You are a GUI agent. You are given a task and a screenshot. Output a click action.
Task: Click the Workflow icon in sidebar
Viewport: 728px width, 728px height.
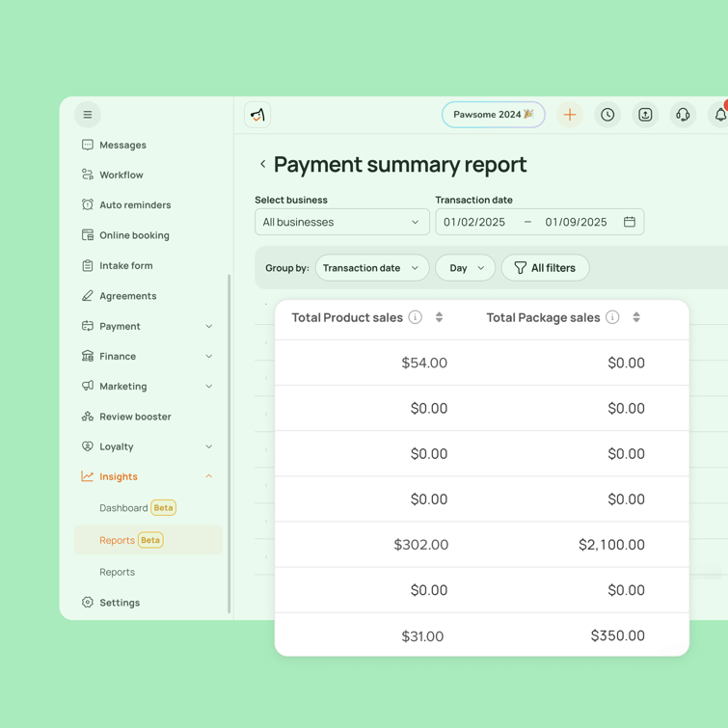88,175
